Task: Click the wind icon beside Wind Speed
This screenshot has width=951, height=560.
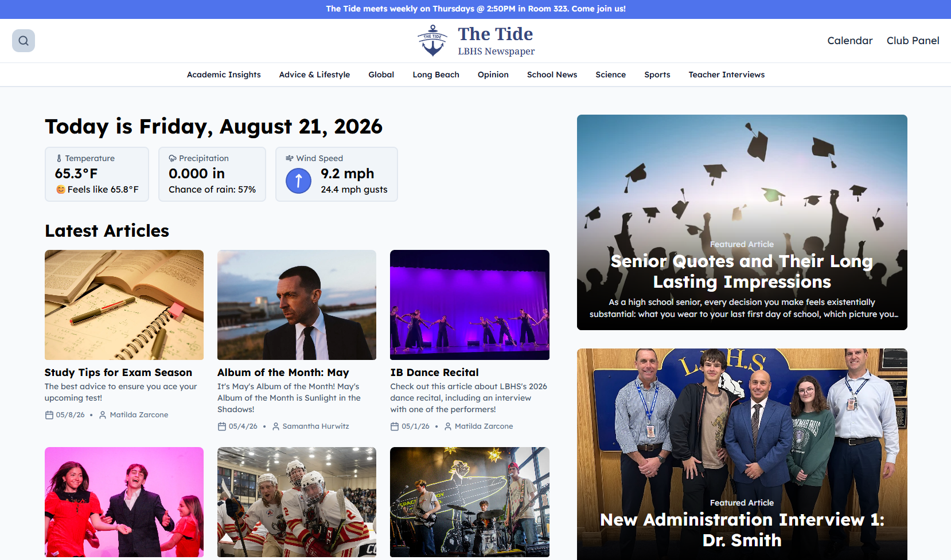Action: tap(290, 158)
